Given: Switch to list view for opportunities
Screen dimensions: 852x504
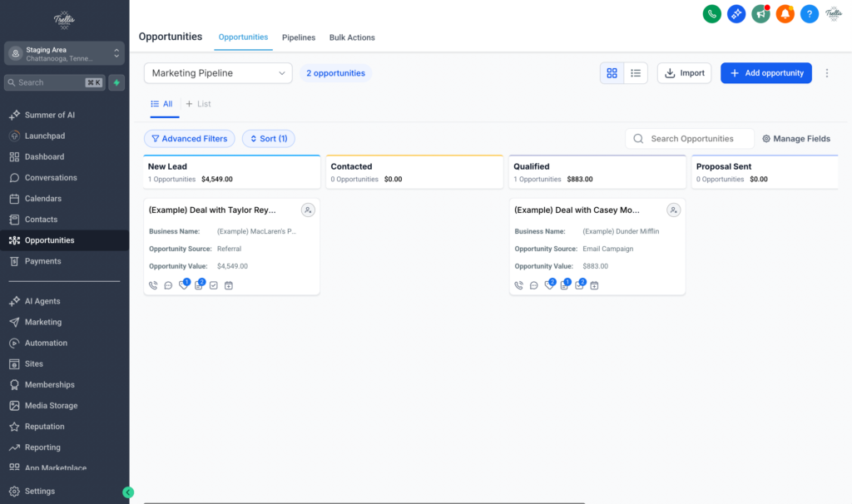Looking at the screenshot, I should pyautogui.click(x=636, y=72).
